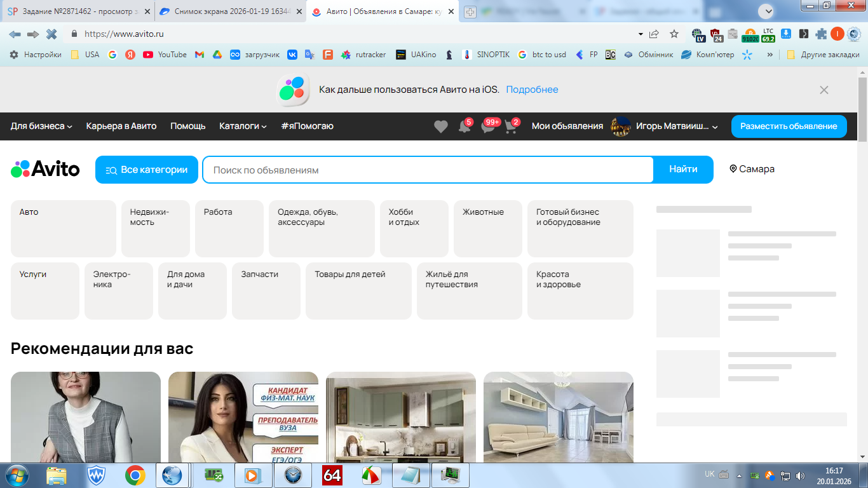
Task: Follow the Подробнее link in iOS banner
Action: [x=532, y=90]
